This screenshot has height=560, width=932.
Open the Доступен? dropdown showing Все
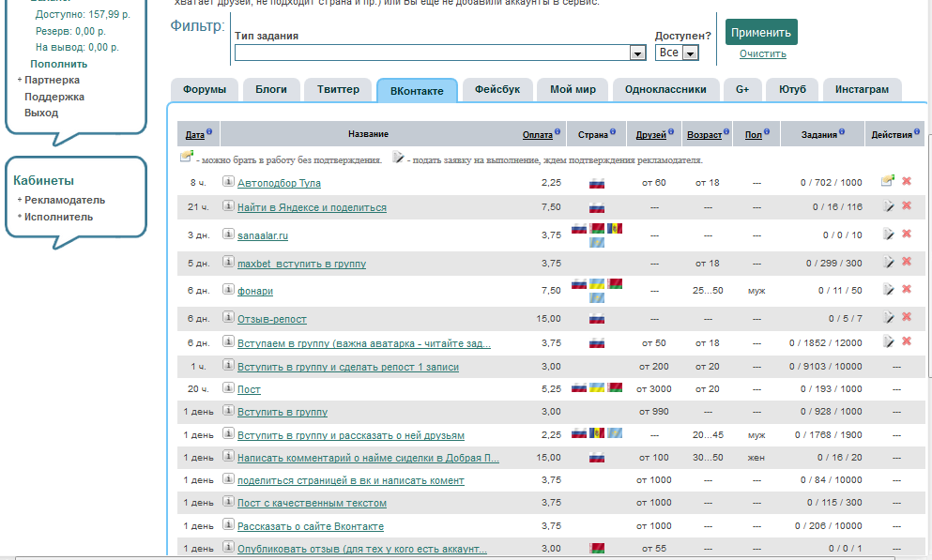pos(677,53)
